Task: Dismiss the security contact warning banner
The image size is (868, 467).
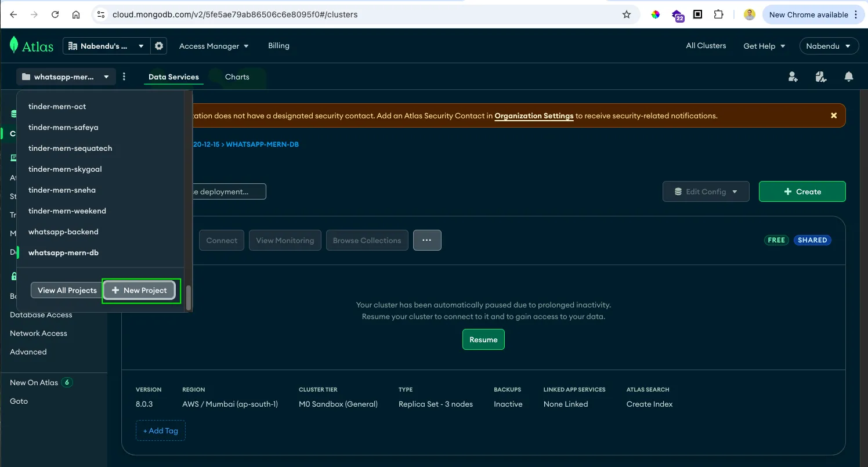Action: [x=834, y=115]
